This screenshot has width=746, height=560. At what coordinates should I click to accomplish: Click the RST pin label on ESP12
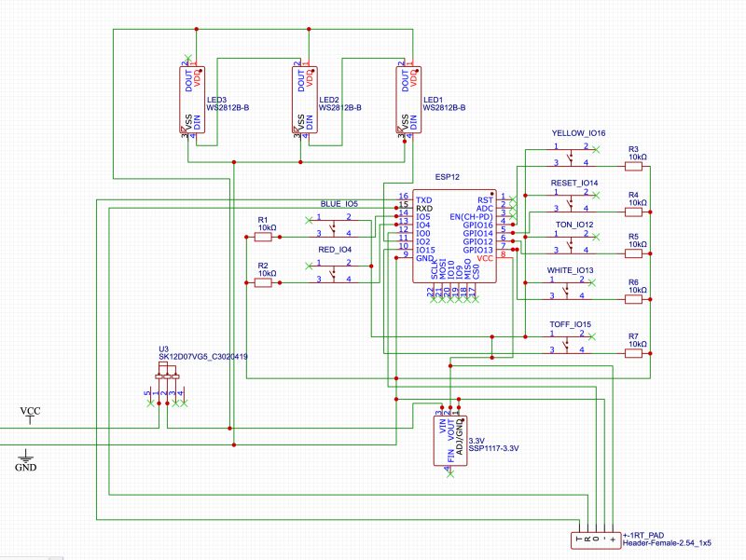coord(485,200)
